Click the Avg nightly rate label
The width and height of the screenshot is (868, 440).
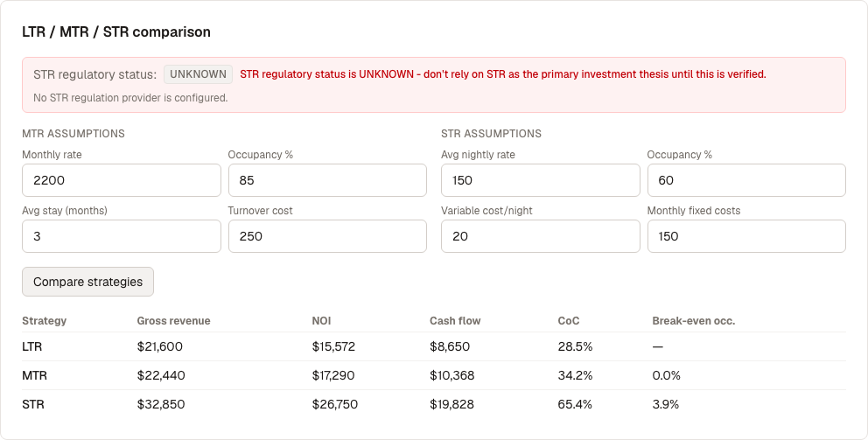pos(479,155)
